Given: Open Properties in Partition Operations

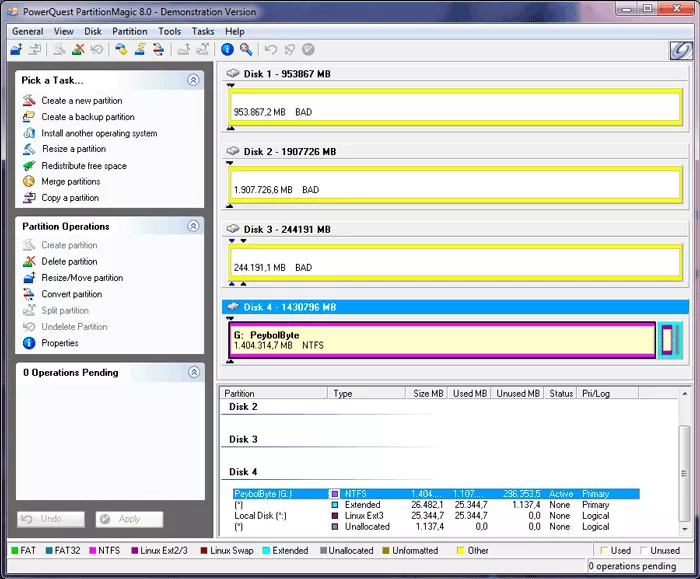Looking at the screenshot, I should point(60,343).
